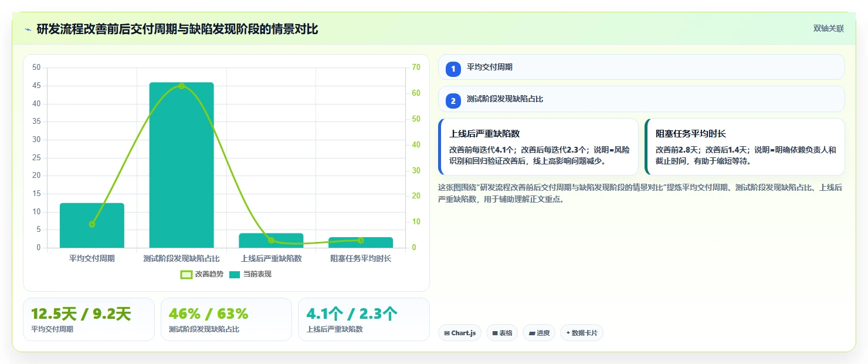Click the 测试阶段发现缺陷占比 bar
868x364 pixels.
[181, 165]
